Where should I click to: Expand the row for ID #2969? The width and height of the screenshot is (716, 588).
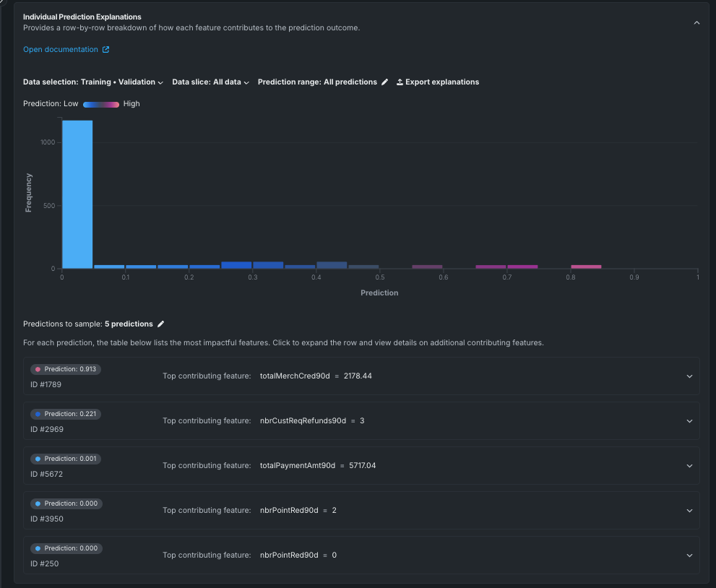pyautogui.click(x=689, y=421)
